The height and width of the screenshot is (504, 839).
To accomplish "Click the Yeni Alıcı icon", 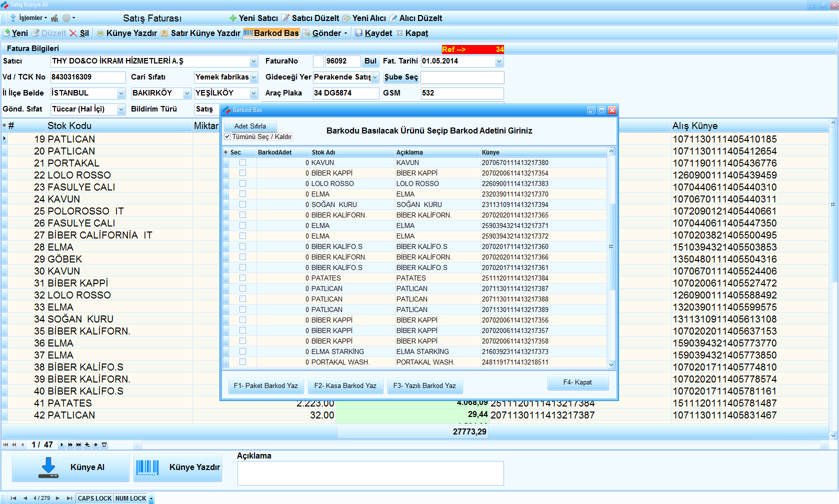I will pos(346,18).
